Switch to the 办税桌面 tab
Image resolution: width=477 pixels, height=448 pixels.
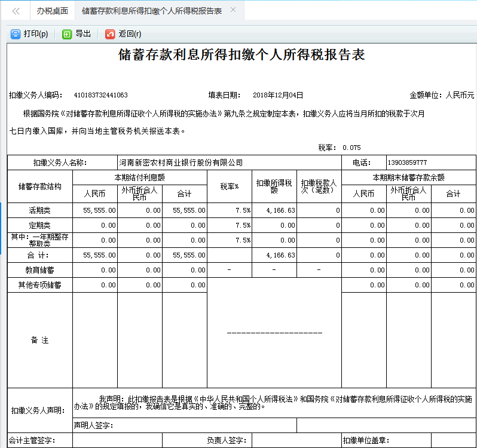click(x=52, y=11)
